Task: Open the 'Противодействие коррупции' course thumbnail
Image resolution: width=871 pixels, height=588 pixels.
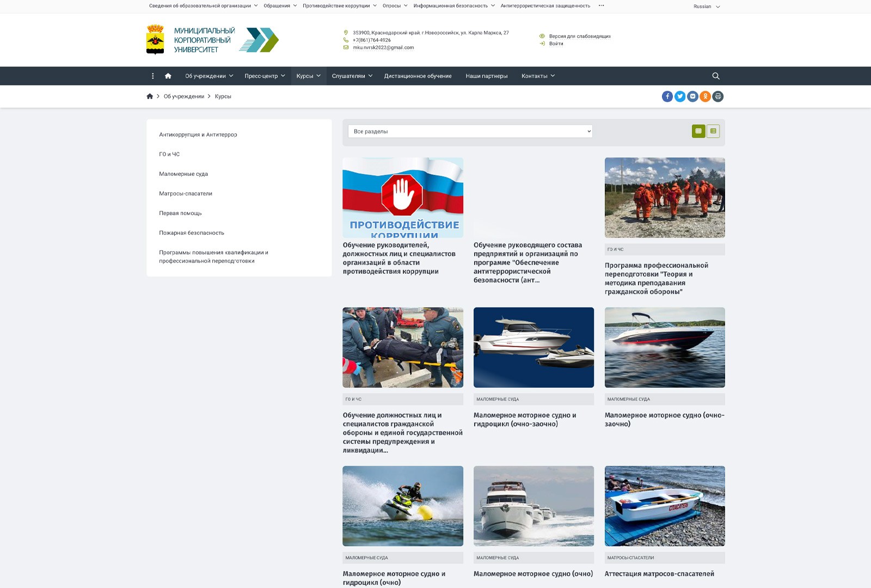Action: click(403, 198)
